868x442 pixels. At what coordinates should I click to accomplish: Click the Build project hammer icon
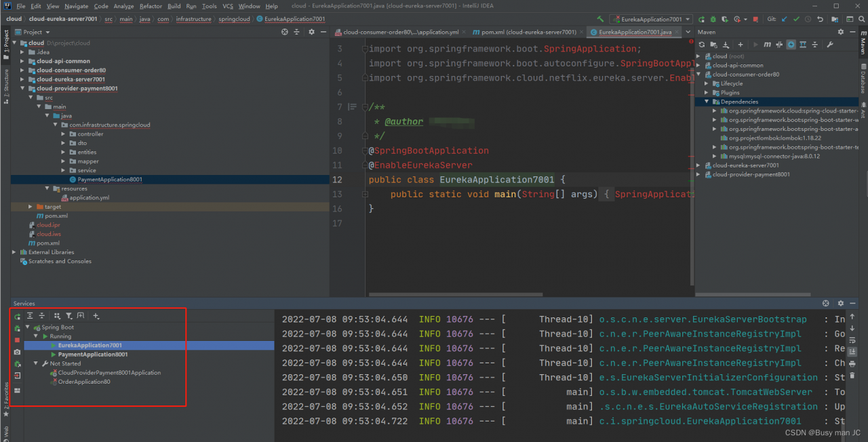[x=600, y=19]
